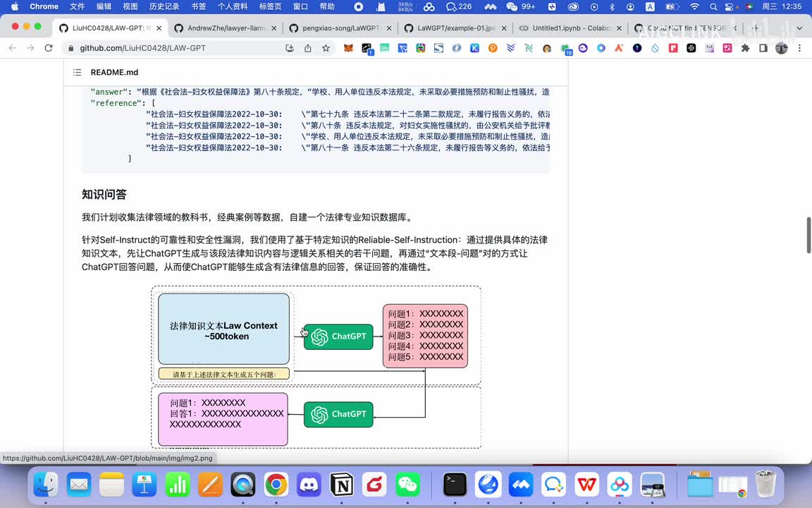
Task: Open the MetaMask fox extension
Action: pos(348,48)
